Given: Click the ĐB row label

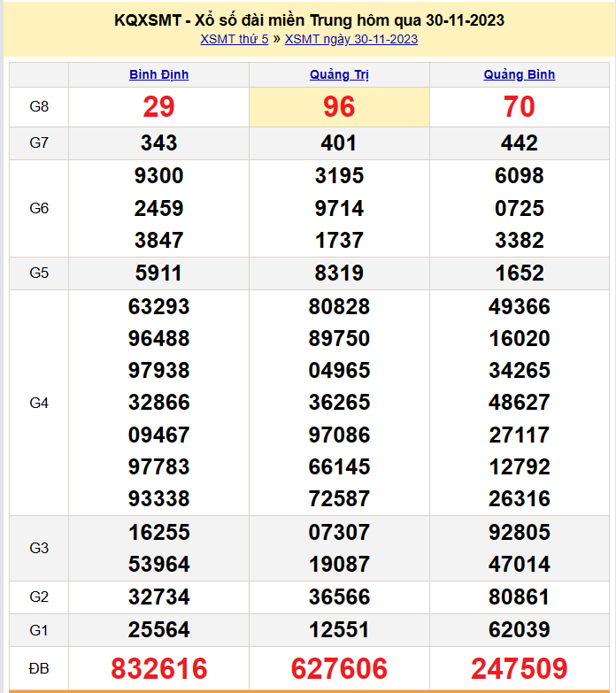Looking at the screenshot, I should click(x=39, y=668).
